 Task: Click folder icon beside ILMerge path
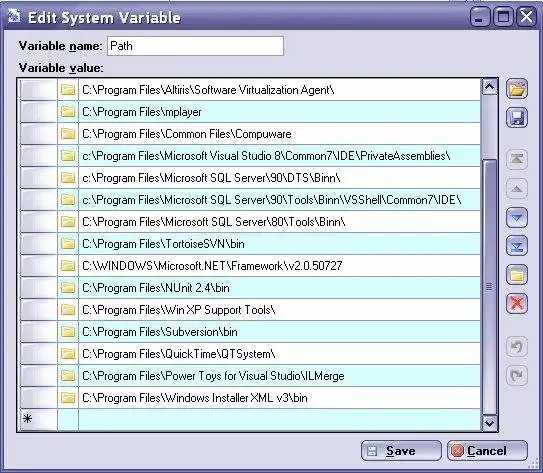click(x=68, y=376)
